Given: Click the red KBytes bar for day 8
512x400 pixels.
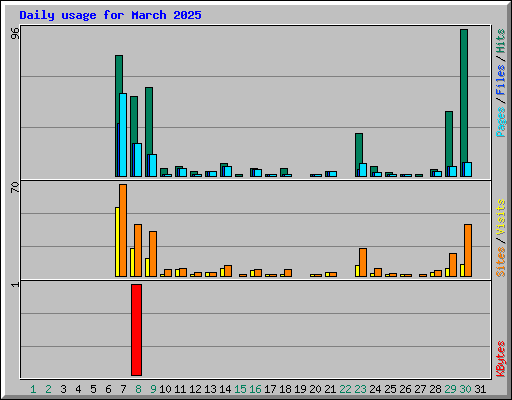Looking at the screenshot, I should pyautogui.click(x=136, y=330).
